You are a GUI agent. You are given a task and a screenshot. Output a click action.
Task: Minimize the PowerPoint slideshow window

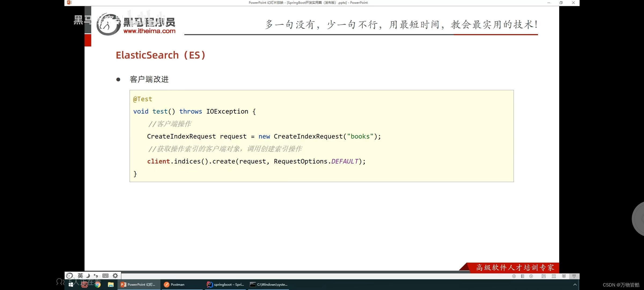[x=549, y=3]
